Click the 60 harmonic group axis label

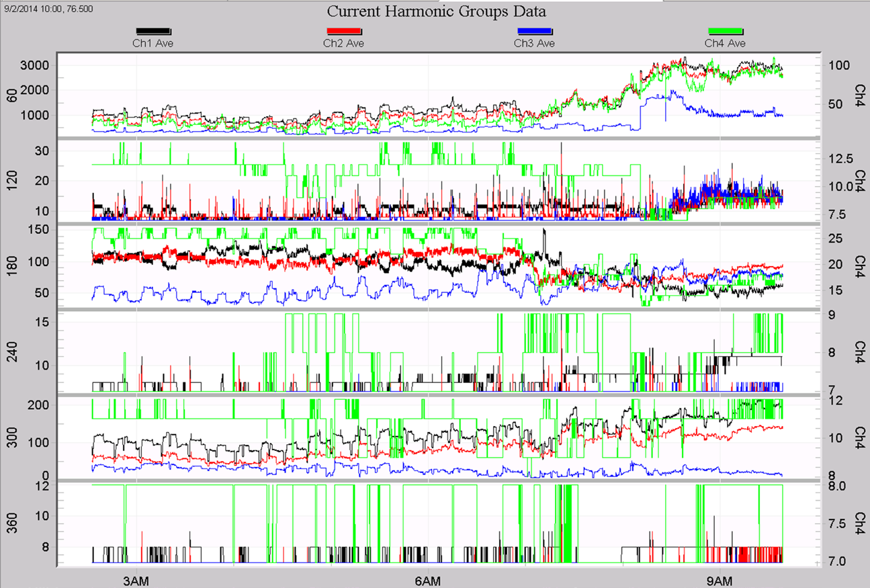pyautogui.click(x=11, y=95)
